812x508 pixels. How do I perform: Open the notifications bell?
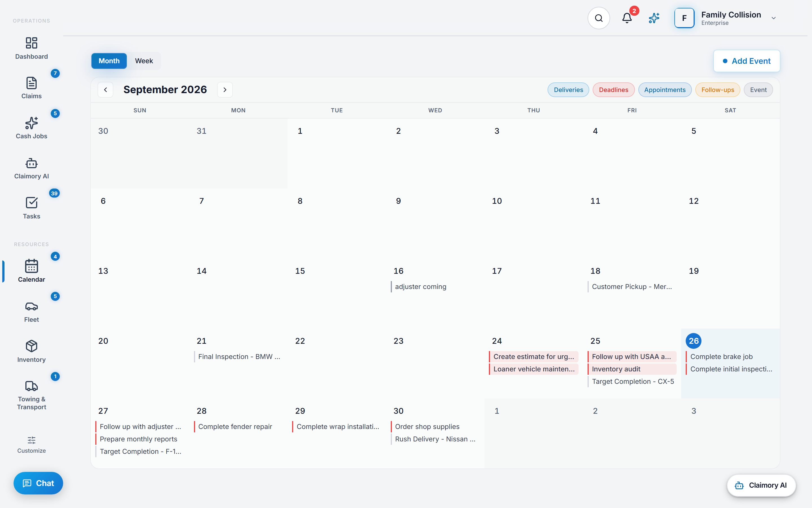click(627, 18)
